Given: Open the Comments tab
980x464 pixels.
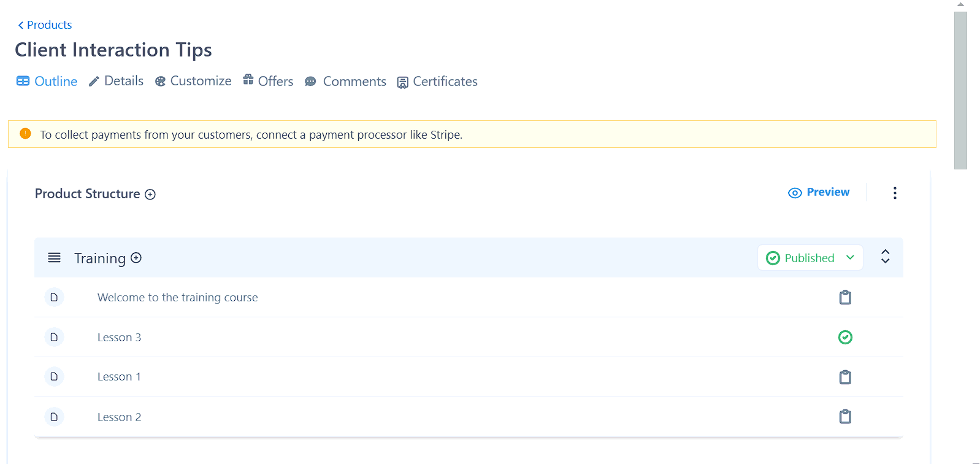Looking at the screenshot, I should tap(345, 81).
